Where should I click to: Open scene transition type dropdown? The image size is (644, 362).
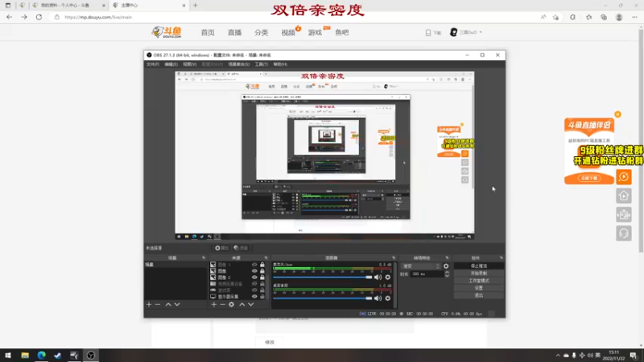420,266
